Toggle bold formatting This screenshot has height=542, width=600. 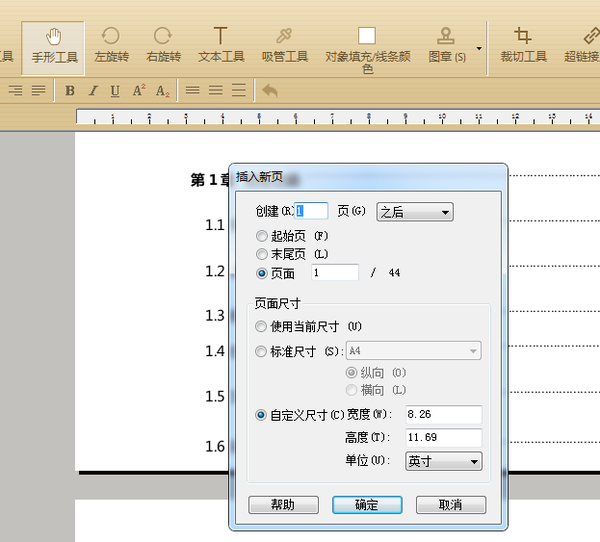(70, 91)
